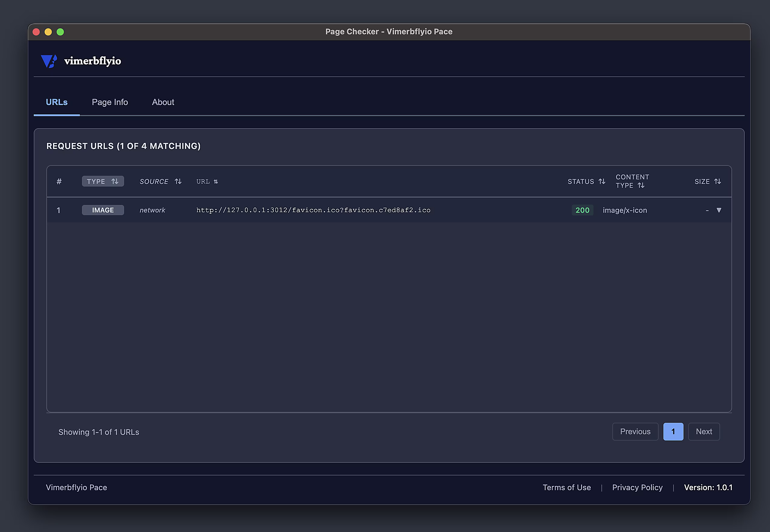Open the About tab
Viewport: 770px width, 532px height.
(x=163, y=102)
